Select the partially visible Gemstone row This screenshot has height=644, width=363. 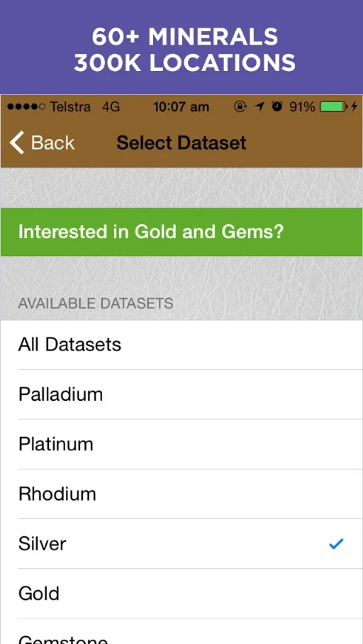pyautogui.click(x=181, y=632)
